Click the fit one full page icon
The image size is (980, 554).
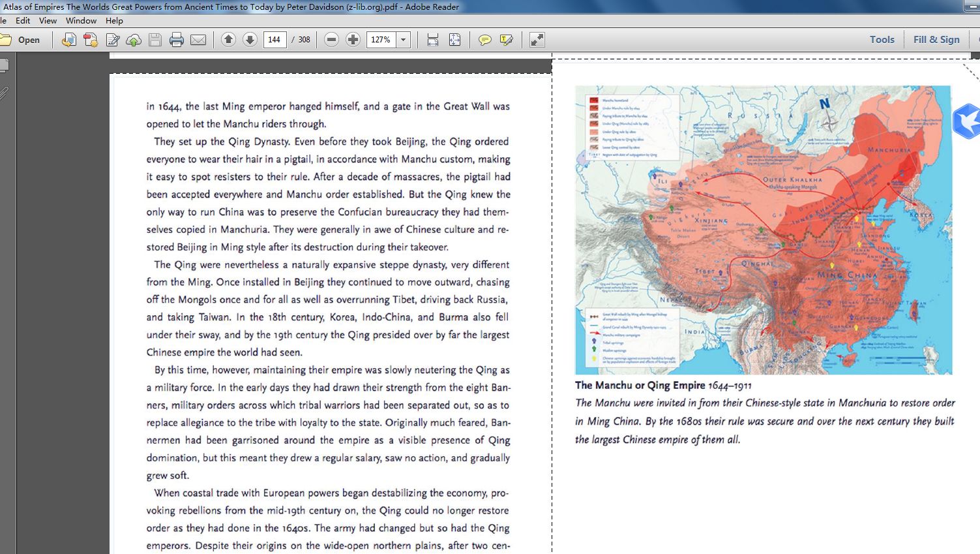(x=455, y=40)
